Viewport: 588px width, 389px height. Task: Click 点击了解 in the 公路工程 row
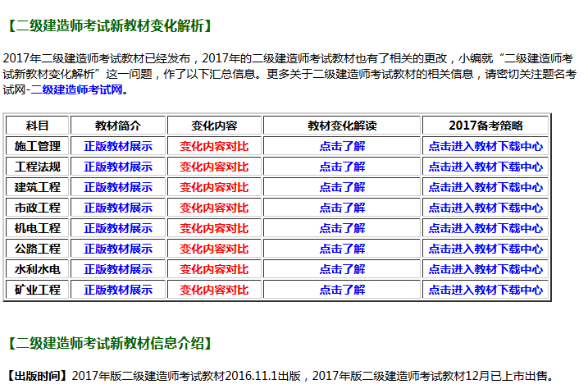342,249
